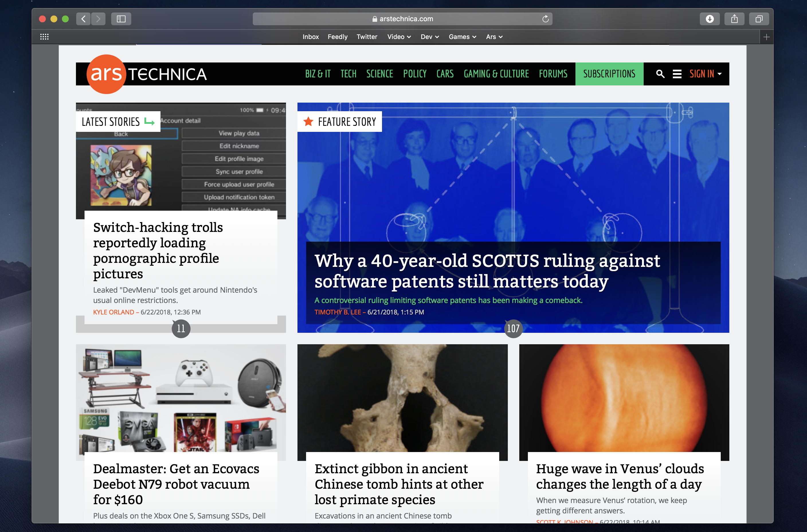Screen dimensions: 807x532
Task: Open the favorites grid icon
Action: [44, 37]
